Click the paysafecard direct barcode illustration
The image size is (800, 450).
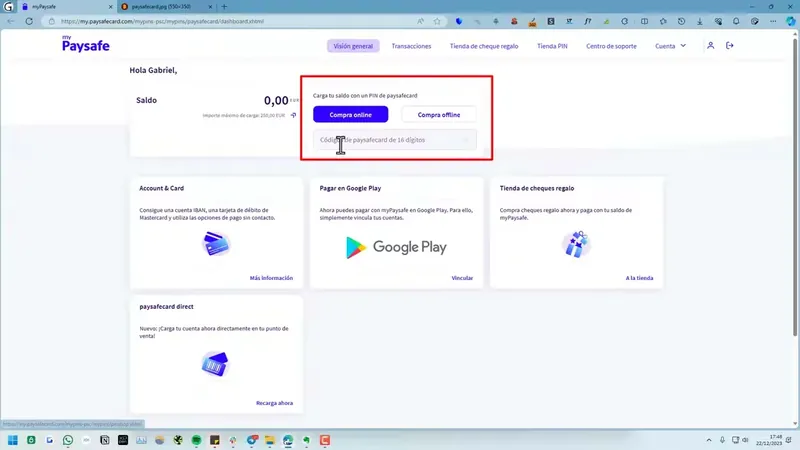click(x=215, y=364)
